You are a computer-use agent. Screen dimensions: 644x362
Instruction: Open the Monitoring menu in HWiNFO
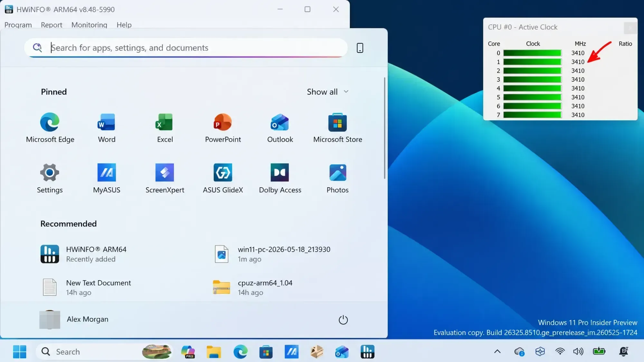(89, 25)
